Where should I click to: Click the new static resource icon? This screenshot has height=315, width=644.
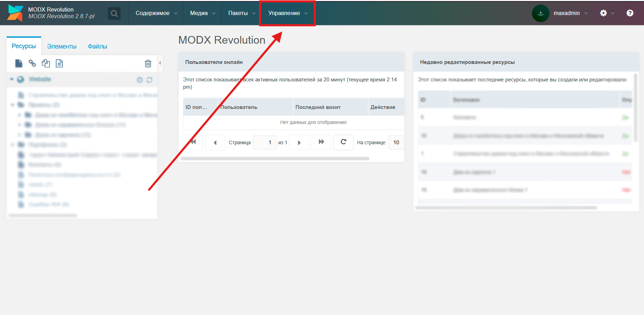[x=59, y=63]
